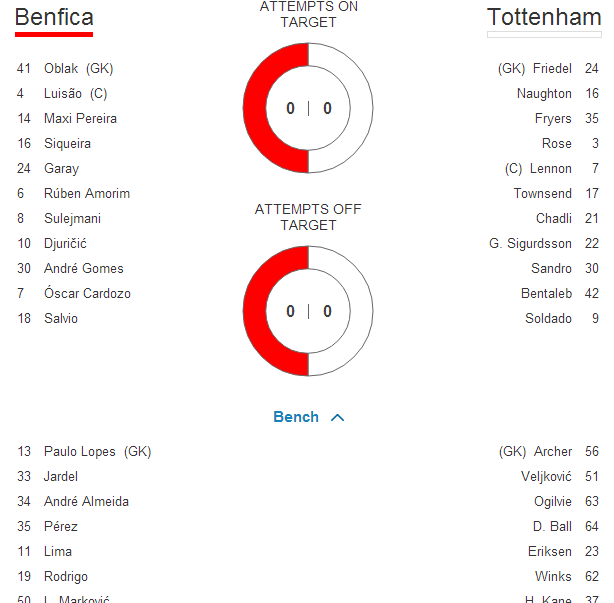This screenshot has width=614, height=603.
Task: Select Óscar Cardozo in Benfica lineup
Action: click(x=87, y=294)
